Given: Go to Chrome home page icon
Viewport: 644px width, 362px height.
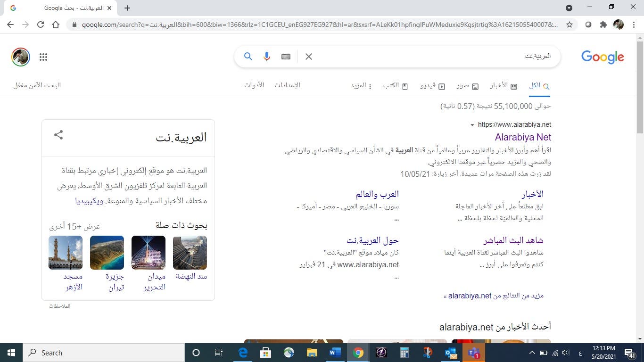Looking at the screenshot, I should click(x=56, y=25).
